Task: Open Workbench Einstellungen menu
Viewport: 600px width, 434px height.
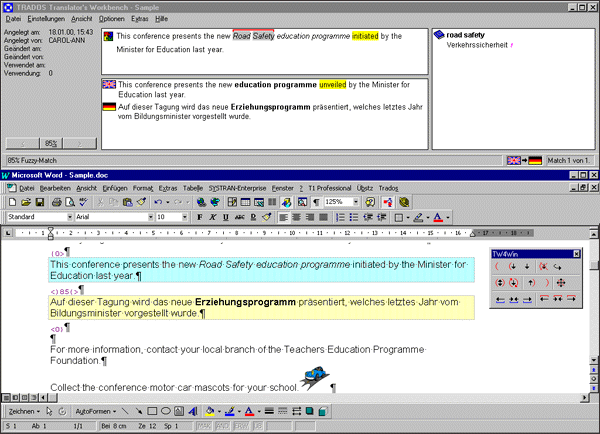Action: point(46,19)
